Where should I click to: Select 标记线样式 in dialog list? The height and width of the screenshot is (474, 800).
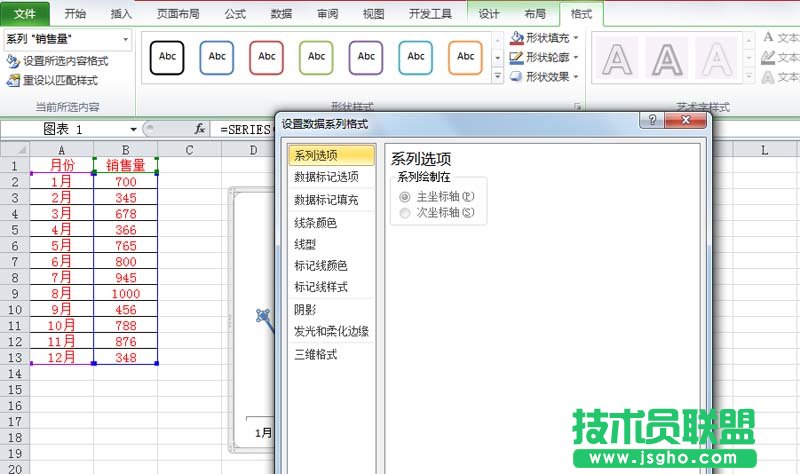332,287
